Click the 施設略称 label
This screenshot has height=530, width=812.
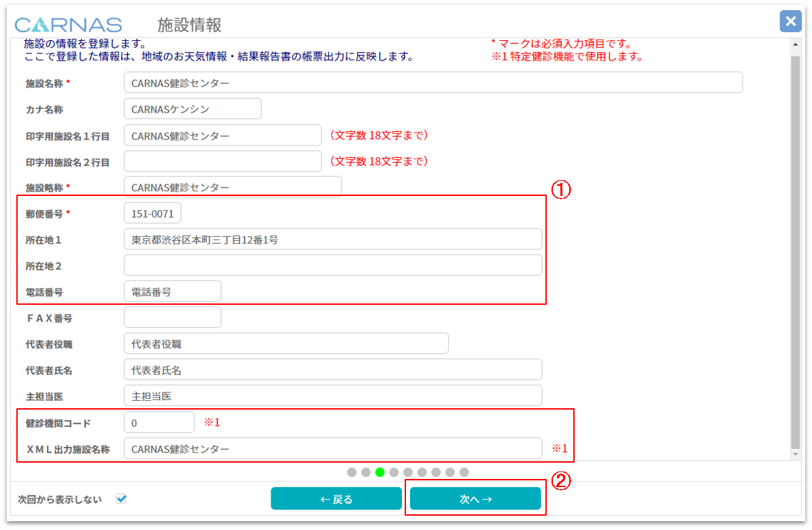[x=44, y=188]
